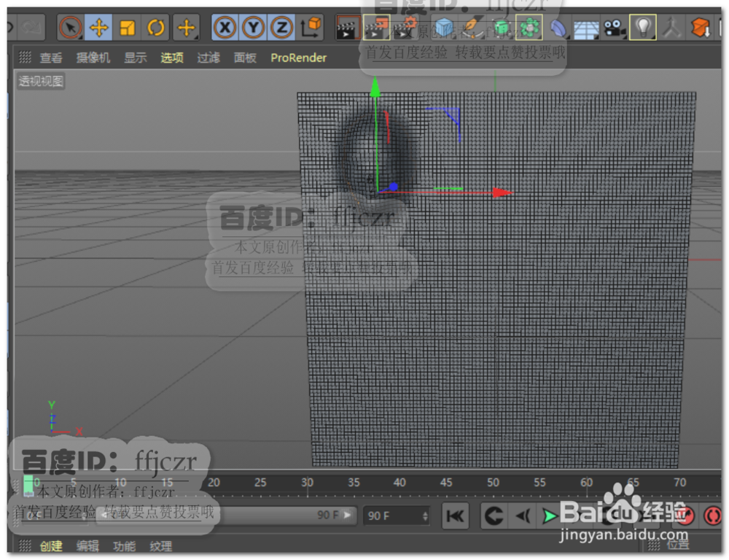The height and width of the screenshot is (560, 729).
Task: Switch the coordinate system icon
Action: tap(311, 28)
